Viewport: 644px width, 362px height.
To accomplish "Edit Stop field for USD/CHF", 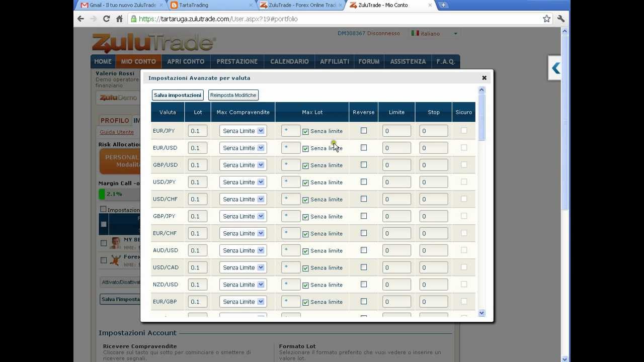I will (434, 199).
